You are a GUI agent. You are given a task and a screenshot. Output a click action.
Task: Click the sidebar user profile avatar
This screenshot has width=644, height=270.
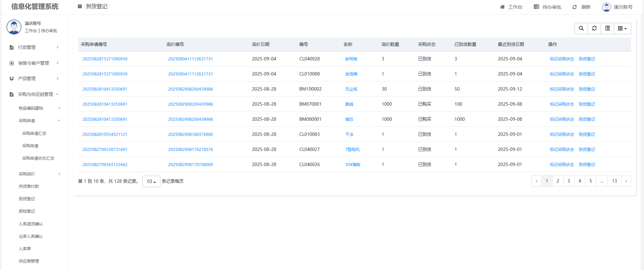click(14, 27)
